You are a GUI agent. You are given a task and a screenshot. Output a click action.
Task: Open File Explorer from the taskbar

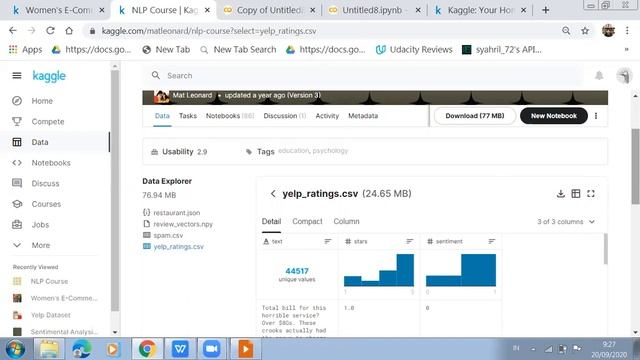point(49,349)
